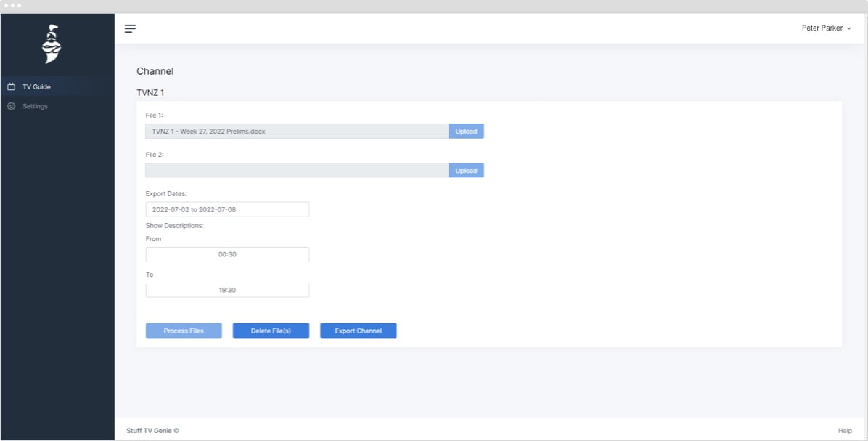Click the 'Channel' page heading

click(x=155, y=71)
